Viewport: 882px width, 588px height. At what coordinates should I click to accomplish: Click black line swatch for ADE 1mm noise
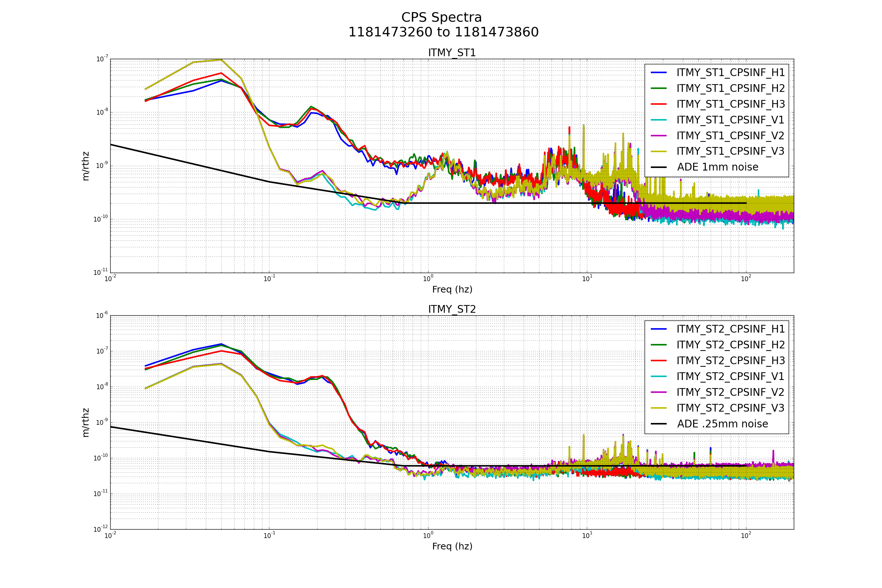click(659, 167)
